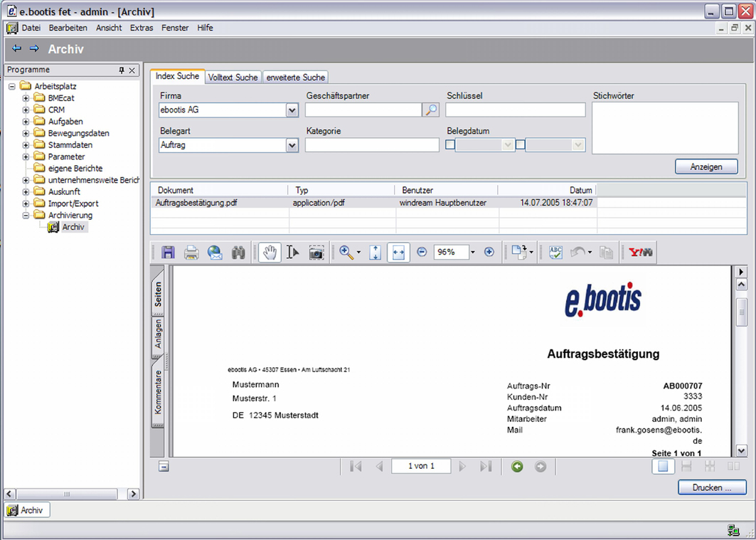Email the document using the envelope icon
Image resolution: width=756 pixels, height=540 pixels.
(215, 252)
